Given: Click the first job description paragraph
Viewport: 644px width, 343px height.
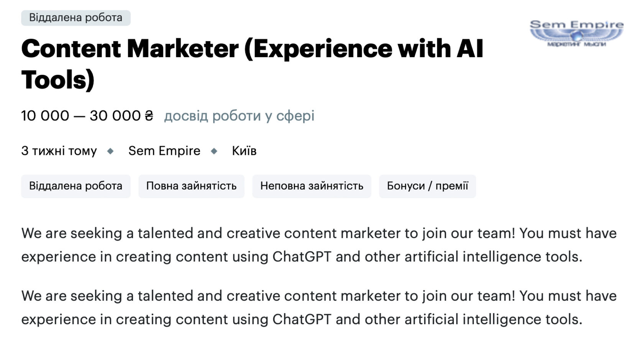Looking at the screenshot, I should 318,245.
